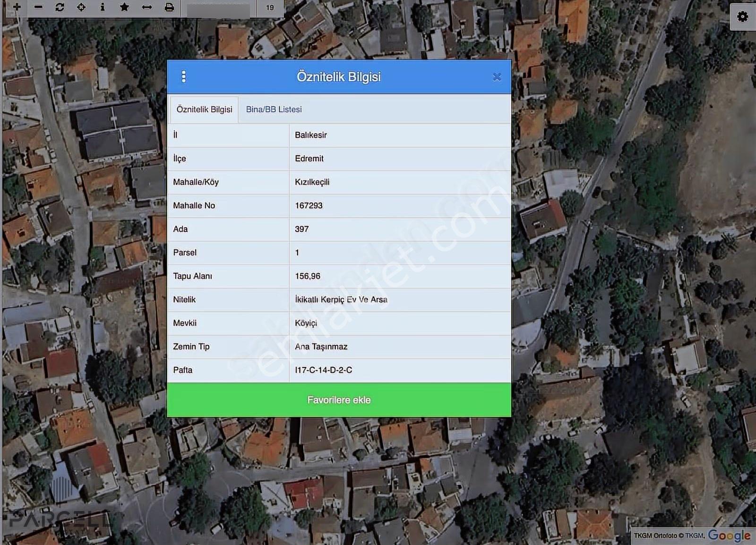Click the Nitelik label cell
This screenshot has height=545, width=756.
(x=228, y=300)
